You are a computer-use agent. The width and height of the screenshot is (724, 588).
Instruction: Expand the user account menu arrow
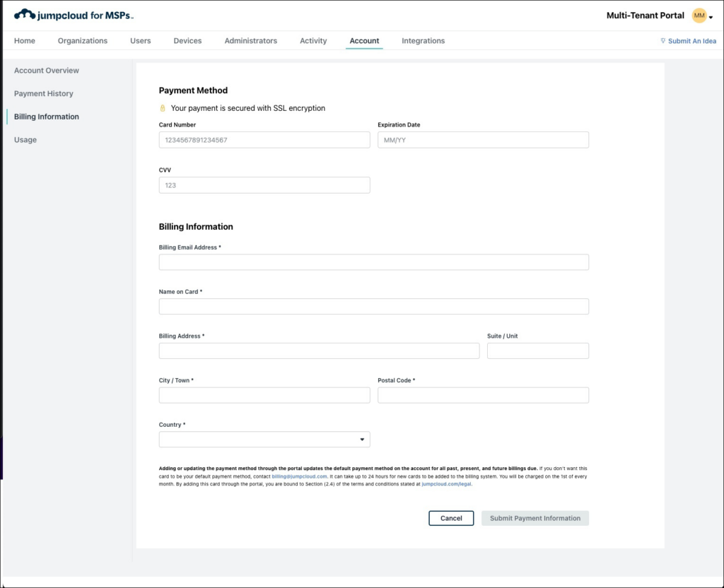tap(711, 17)
